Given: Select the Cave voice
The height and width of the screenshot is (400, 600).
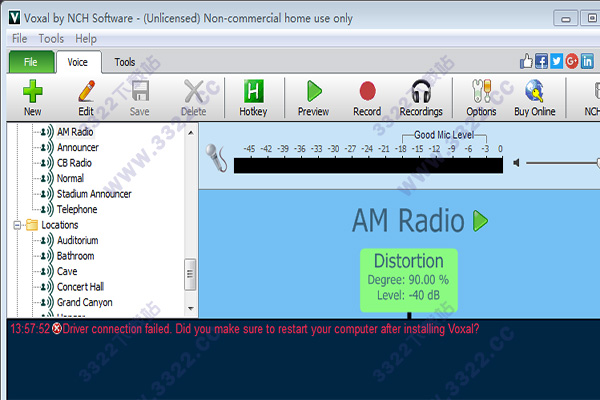Looking at the screenshot, I should [x=67, y=271].
